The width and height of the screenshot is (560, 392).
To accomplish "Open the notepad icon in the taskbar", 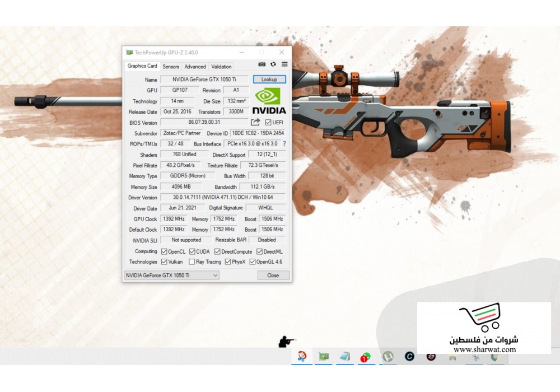I will coord(344,356).
